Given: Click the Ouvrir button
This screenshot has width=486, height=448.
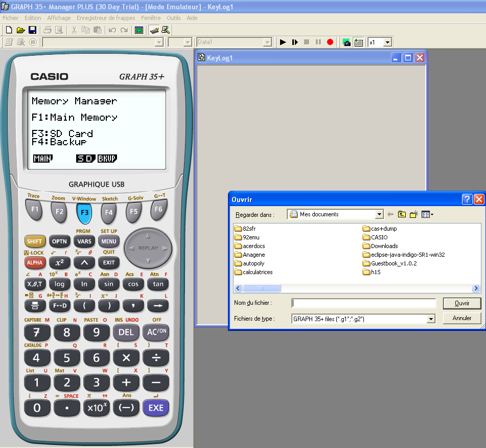Looking at the screenshot, I should (462, 303).
